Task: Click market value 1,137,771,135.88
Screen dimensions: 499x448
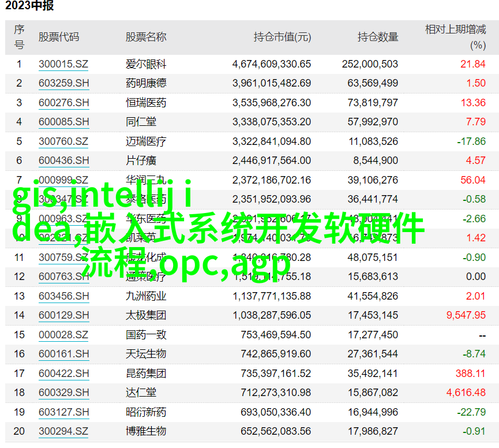Action: [x=272, y=296]
